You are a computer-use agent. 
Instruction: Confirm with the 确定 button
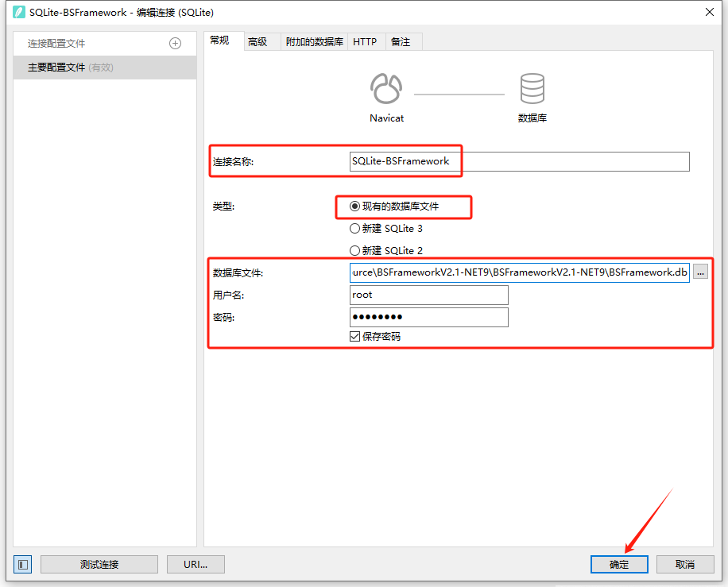[619, 564]
